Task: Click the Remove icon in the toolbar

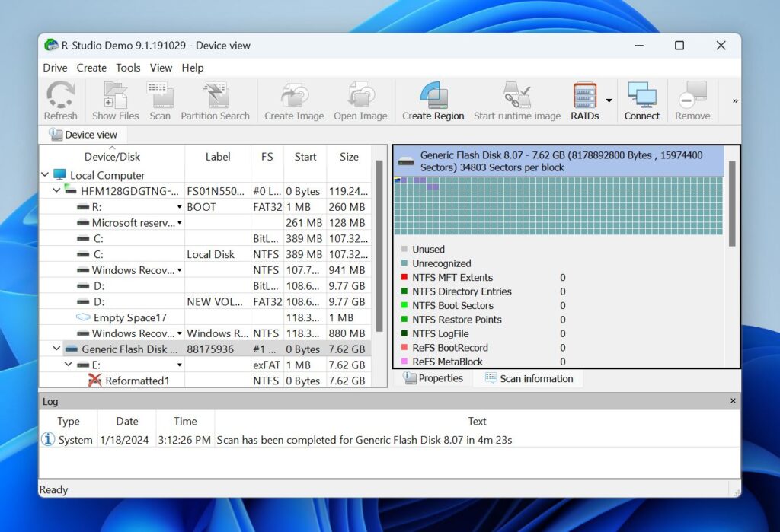Action: pyautogui.click(x=692, y=95)
